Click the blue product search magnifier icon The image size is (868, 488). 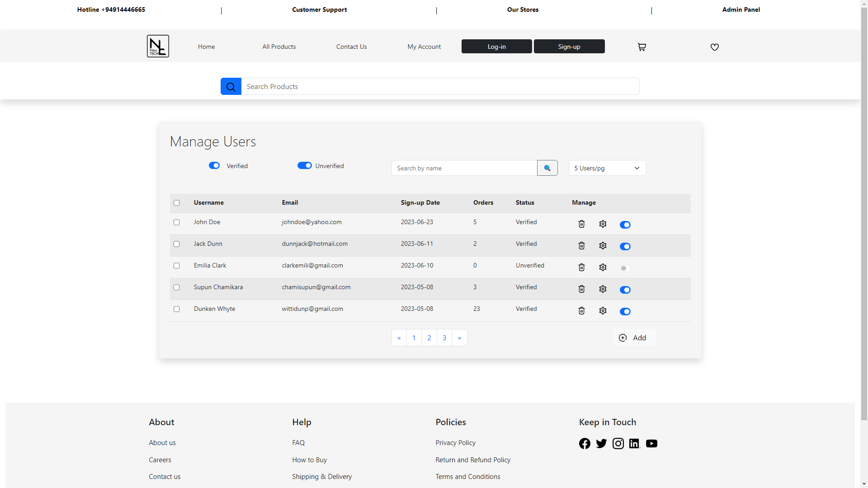(x=231, y=87)
